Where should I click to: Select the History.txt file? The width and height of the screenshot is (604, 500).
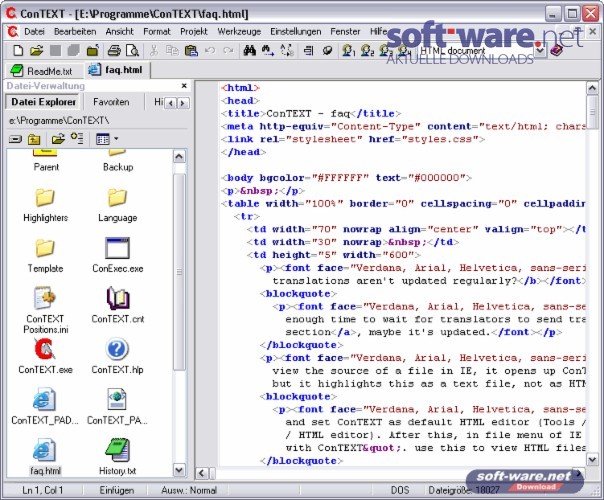[117, 457]
